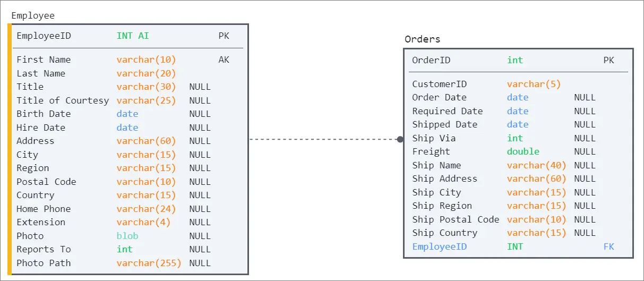Select the relationship endpoint dot on Orders
The width and height of the screenshot is (644, 281).
(x=400, y=139)
